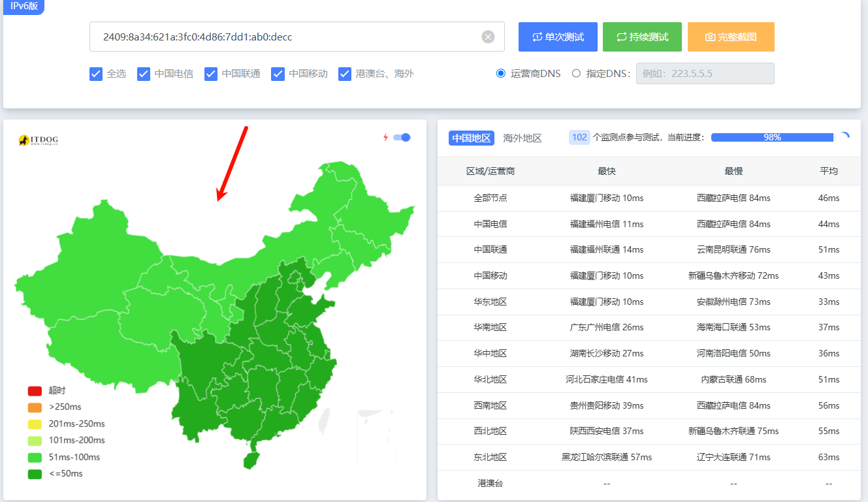The width and height of the screenshot is (868, 502).
Task: Select the 指定DNS radio option
Action: (576, 74)
